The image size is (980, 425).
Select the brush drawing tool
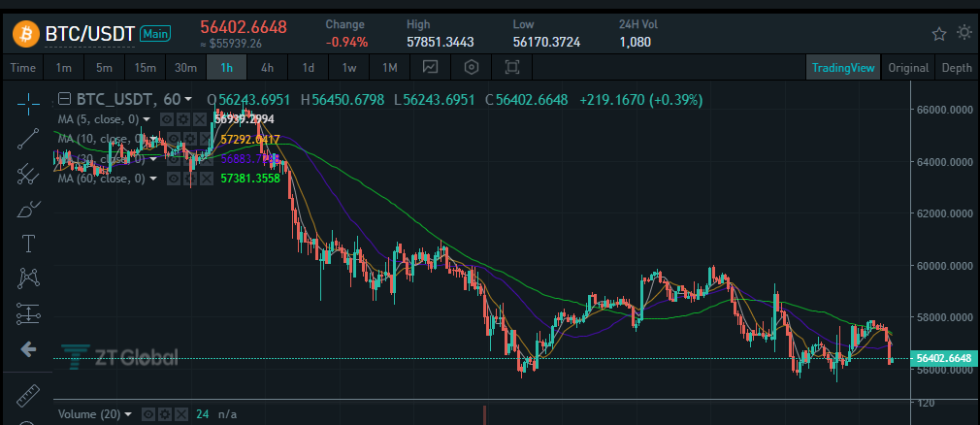[28, 209]
